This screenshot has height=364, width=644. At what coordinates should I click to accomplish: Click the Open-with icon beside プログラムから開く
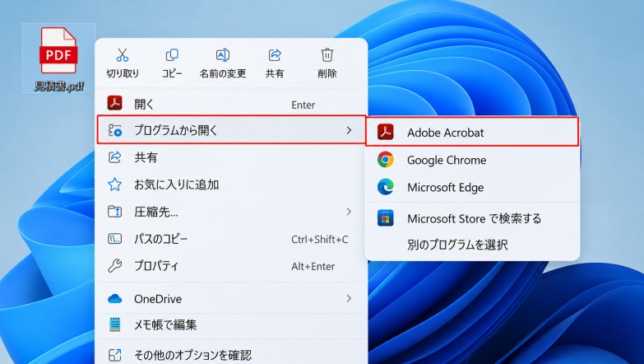(114, 130)
